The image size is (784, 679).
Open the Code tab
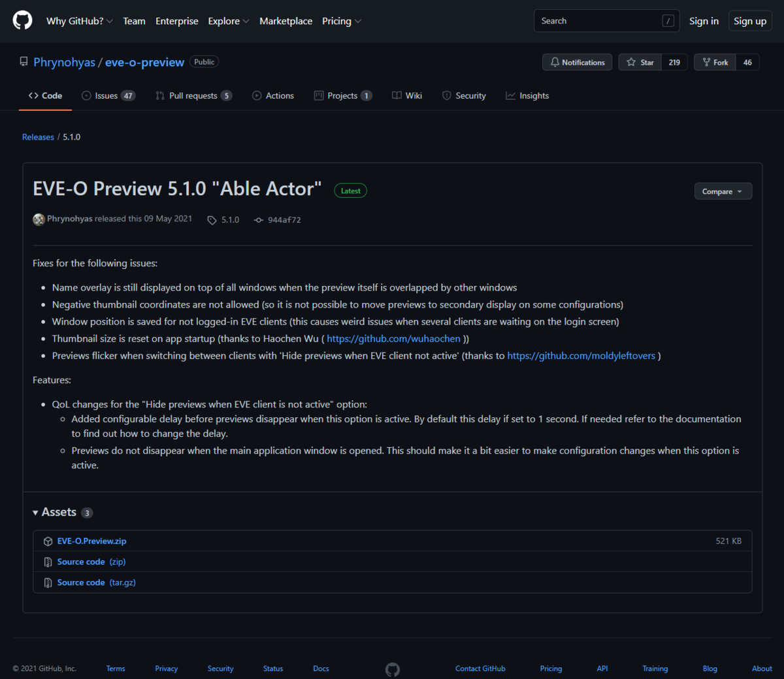[45, 95]
